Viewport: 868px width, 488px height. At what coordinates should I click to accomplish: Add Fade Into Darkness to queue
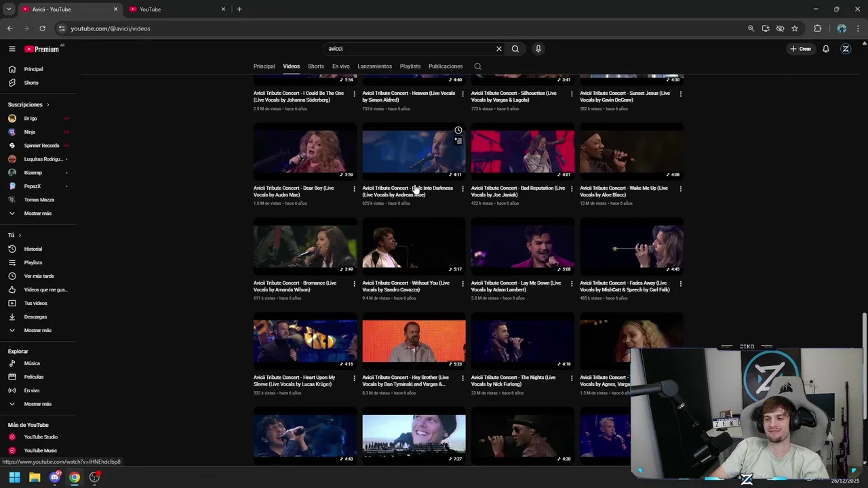(458, 141)
